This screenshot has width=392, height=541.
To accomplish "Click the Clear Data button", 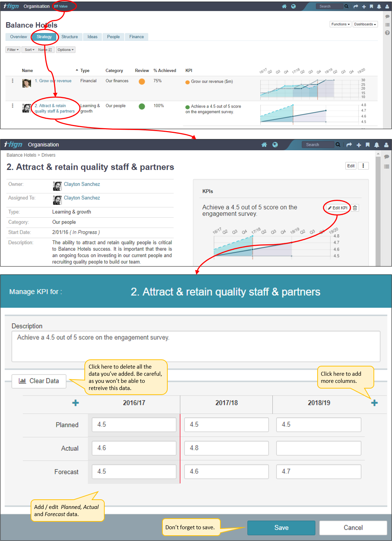I will 39,381.
